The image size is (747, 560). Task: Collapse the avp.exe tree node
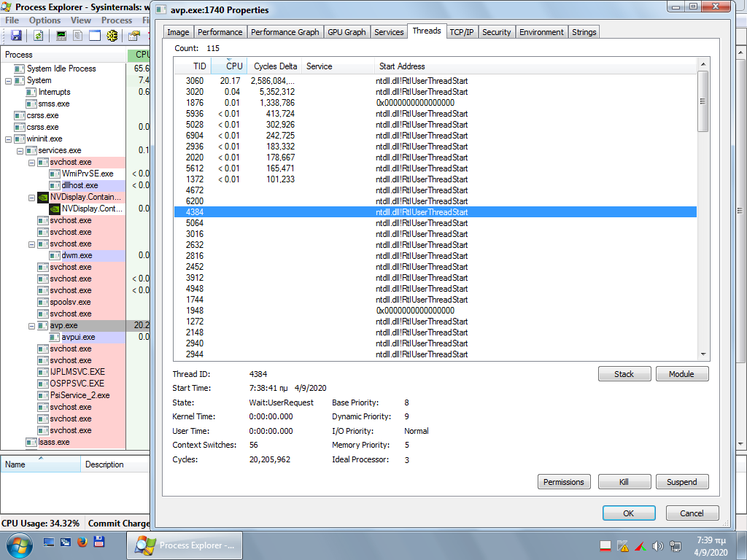click(x=31, y=326)
